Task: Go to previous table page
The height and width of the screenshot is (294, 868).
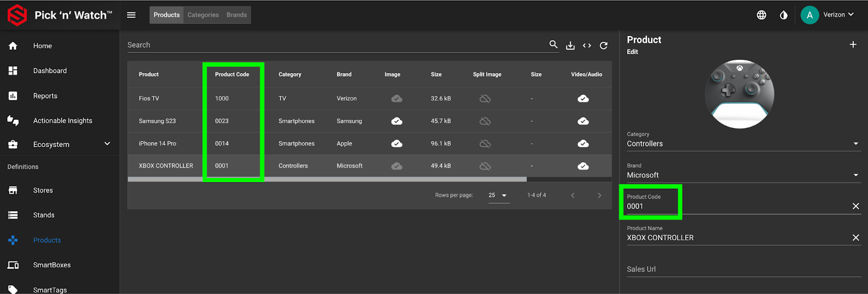Action: click(572, 195)
